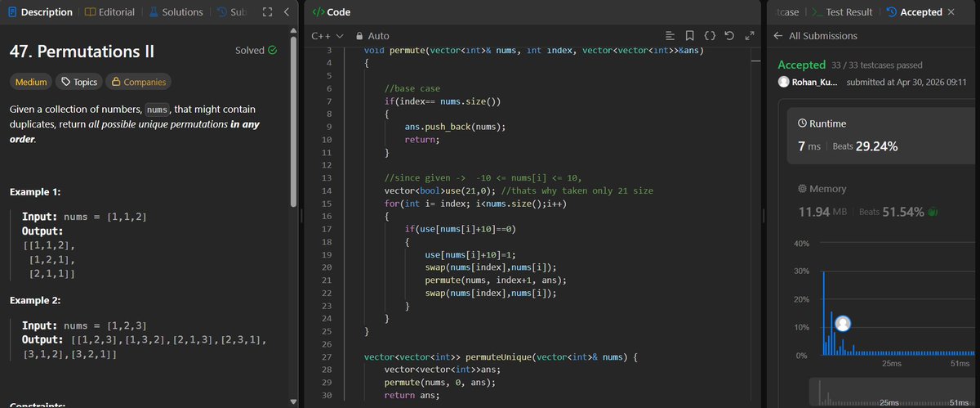Click the Editorial book icon
The height and width of the screenshot is (408, 980).
tap(90, 12)
